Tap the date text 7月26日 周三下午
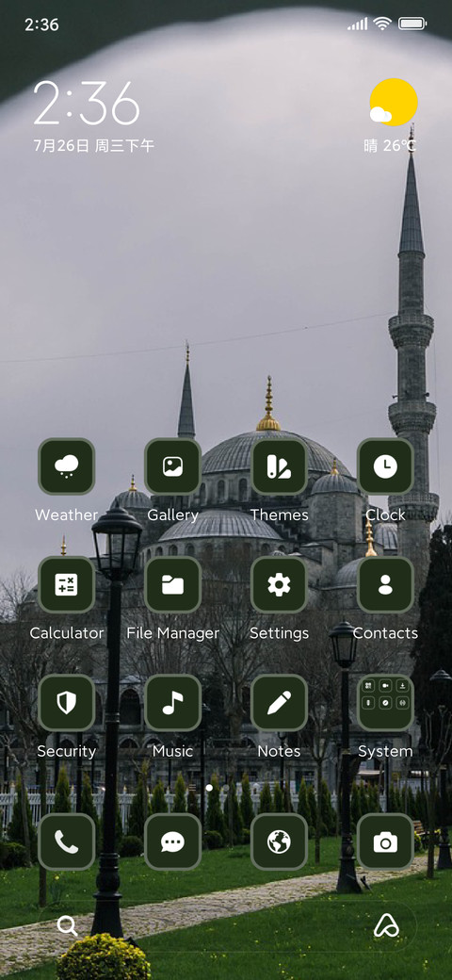The image size is (452, 980). (93, 146)
